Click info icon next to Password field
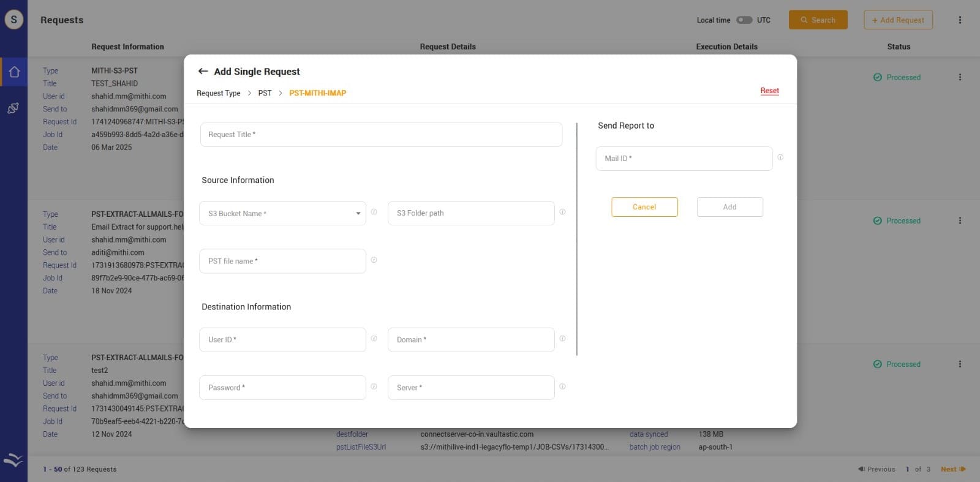Image resolution: width=980 pixels, height=482 pixels. pos(374,386)
